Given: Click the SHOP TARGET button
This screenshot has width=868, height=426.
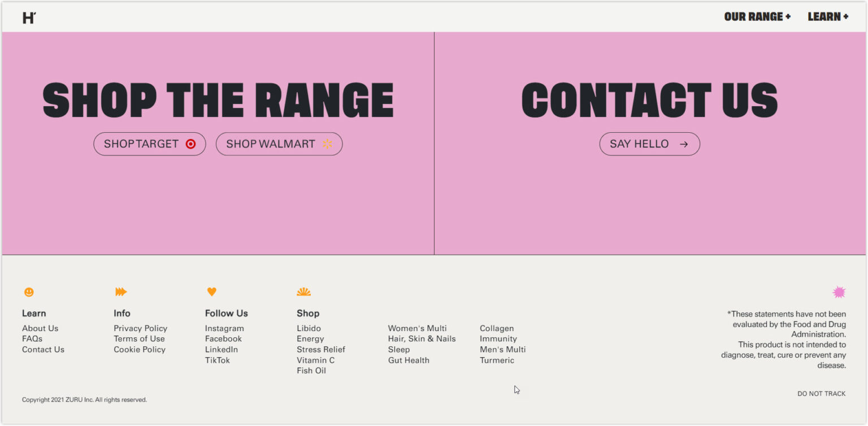Looking at the screenshot, I should click(149, 144).
